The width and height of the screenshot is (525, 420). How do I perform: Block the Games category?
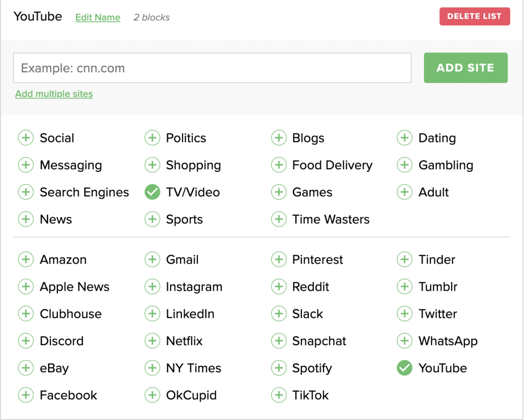coord(279,192)
